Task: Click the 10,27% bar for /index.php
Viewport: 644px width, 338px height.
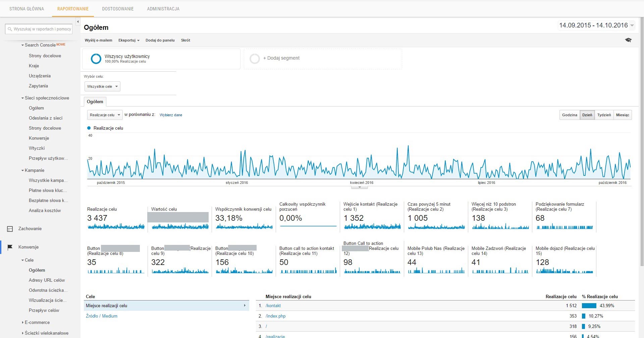Action: pyautogui.click(x=584, y=316)
